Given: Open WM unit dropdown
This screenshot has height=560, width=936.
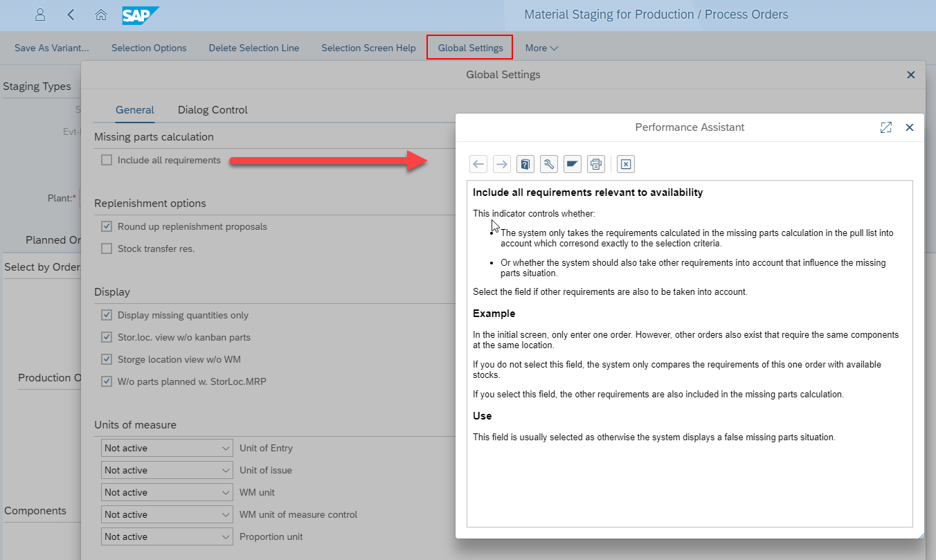Looking at the screenshot, I should click(167, 492).
